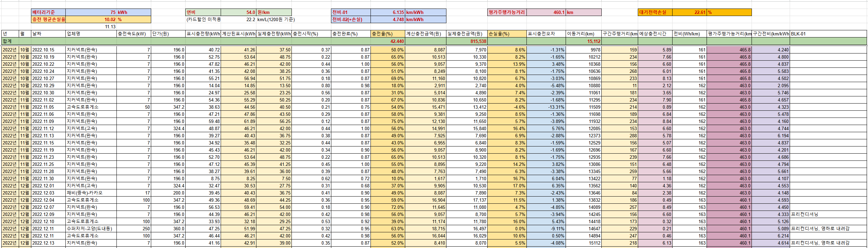Click the date cell 2022.12.03
The image size is (868, 248).
48,193
